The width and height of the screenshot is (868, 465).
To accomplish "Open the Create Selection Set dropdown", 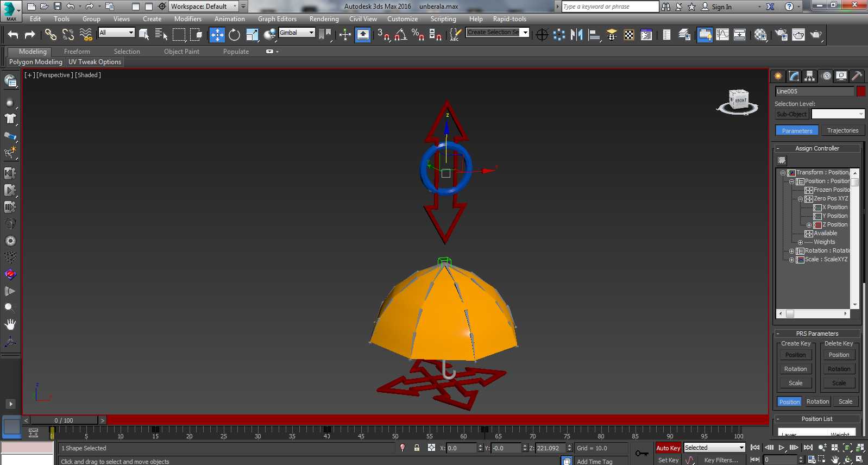I will tap(498, 33).
